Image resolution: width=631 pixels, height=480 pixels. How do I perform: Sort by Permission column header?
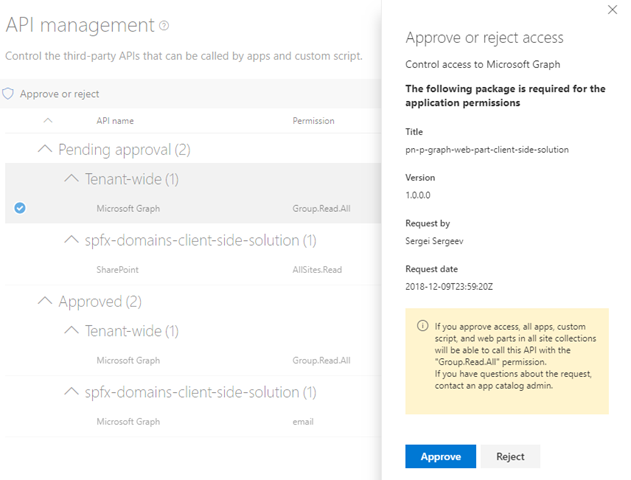pos(313,121)
